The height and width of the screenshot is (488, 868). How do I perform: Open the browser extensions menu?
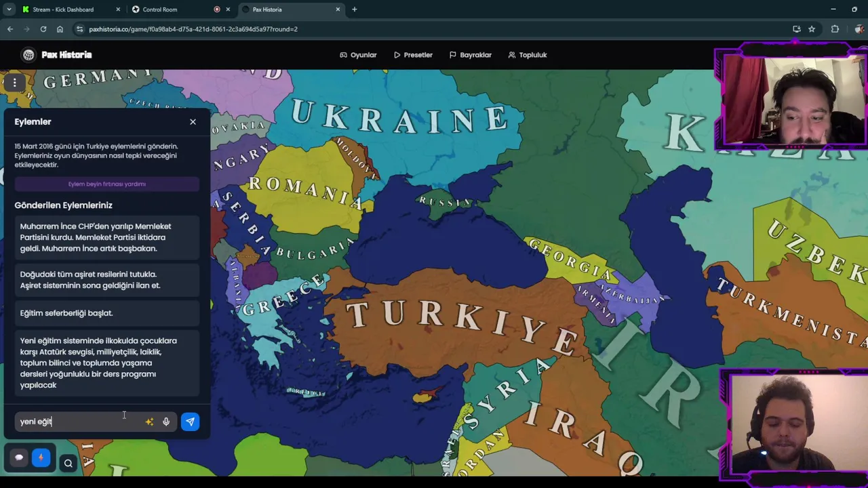coord(835,29)
